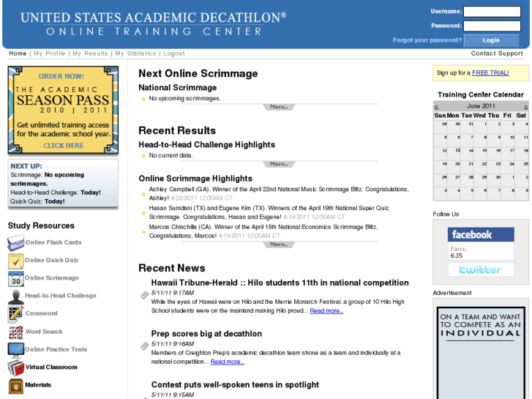
Task: Open Materials text link
Action: pos(38,385)
